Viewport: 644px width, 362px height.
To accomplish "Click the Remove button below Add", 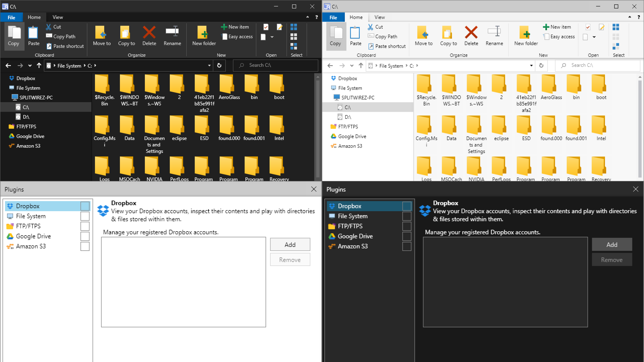I will pos(290,260).
